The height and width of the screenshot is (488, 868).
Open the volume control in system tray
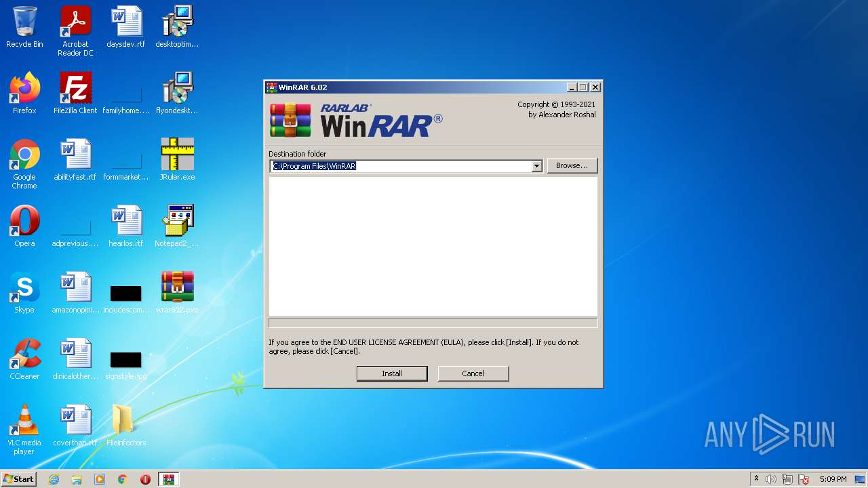point(771,479)
